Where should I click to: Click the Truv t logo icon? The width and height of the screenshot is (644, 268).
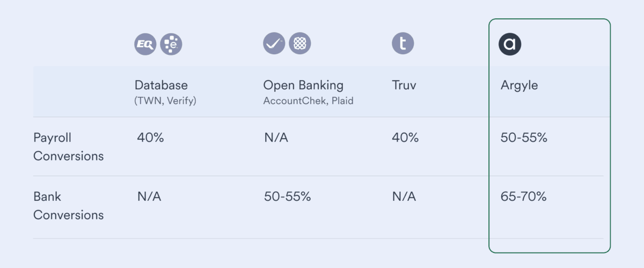(x=403, y=44)
